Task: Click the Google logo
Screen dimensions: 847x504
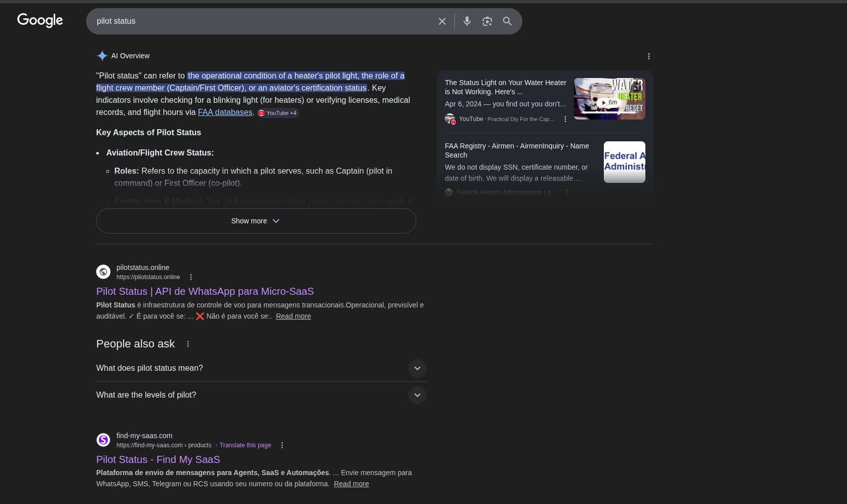Action: (40, 21)
